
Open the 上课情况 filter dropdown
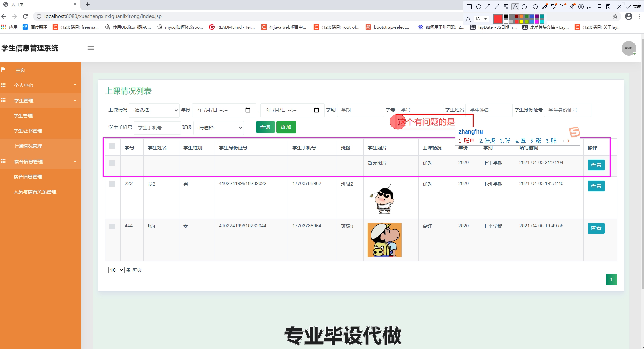click(x=154, y=110)
